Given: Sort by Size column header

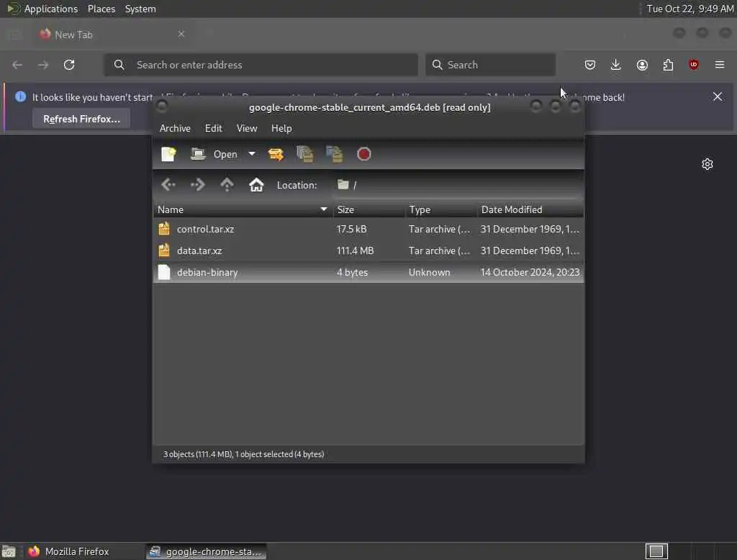Looking at the screenshot, I should 369,209.
